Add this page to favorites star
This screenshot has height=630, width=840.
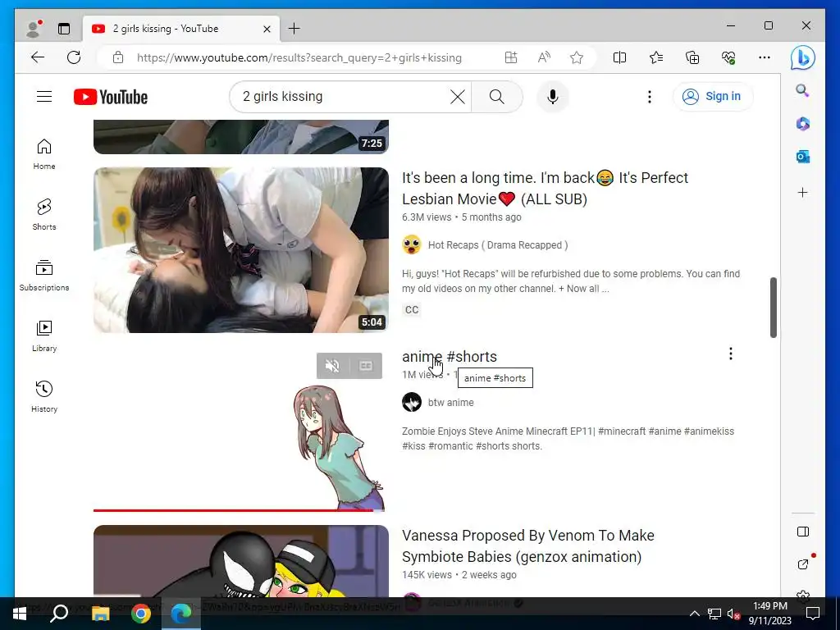click(x=577, y=58)
